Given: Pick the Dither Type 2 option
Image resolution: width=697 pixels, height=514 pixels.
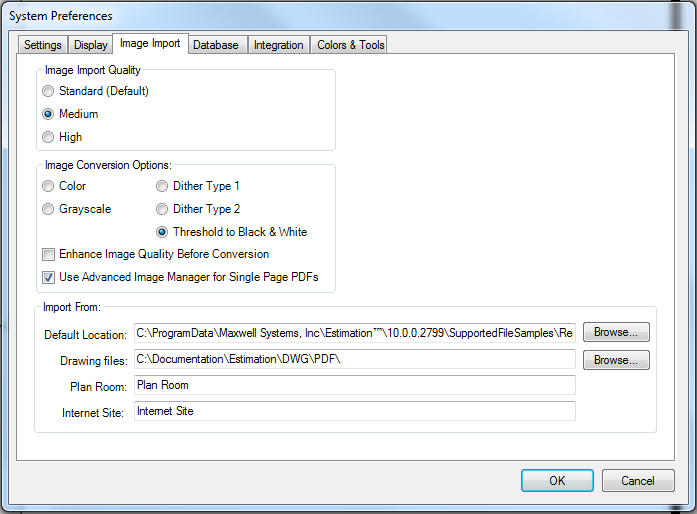Looking at the screenshot, I should [163, 209].
